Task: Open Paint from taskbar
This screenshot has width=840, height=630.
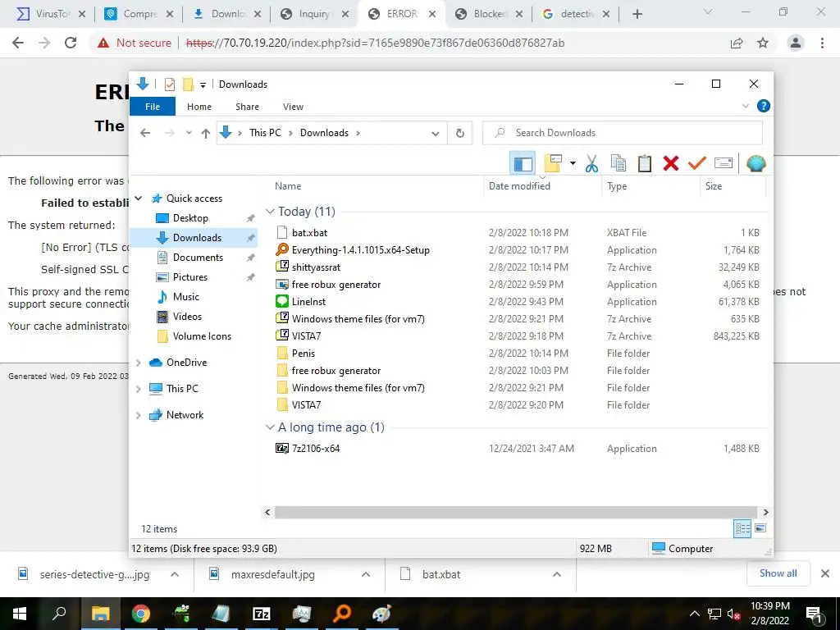Action: 381,614
